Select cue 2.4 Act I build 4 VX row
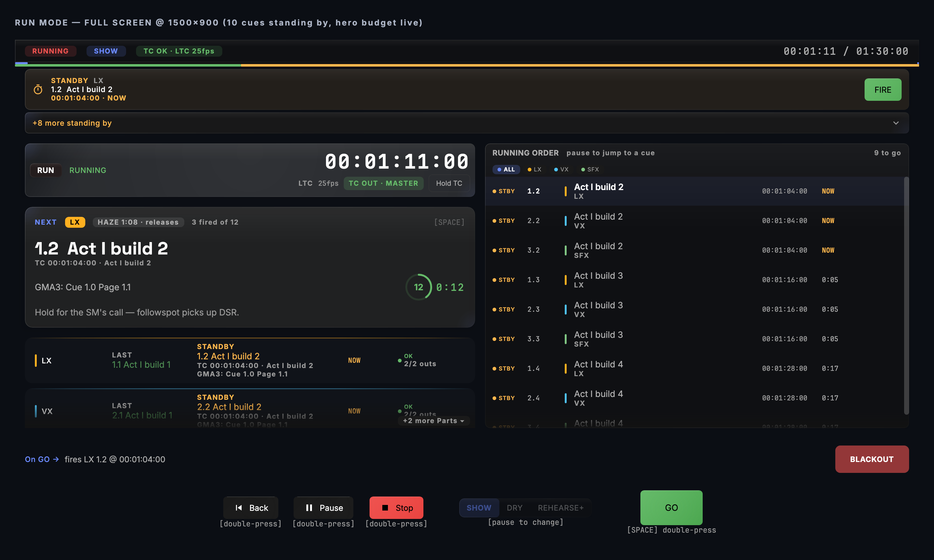Screen dimensions: 934x560 pyautogui.click(x=695, y=398)
